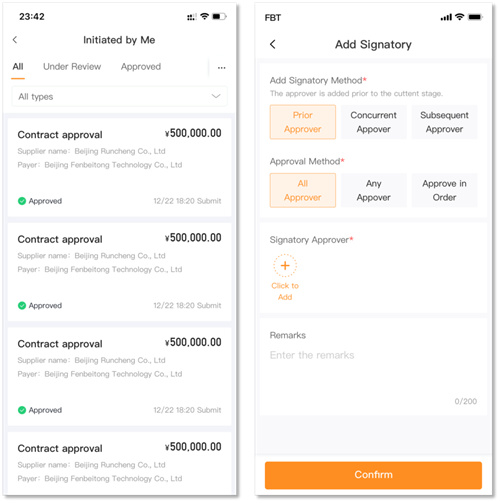Tap the dotted plus add approver icon
This screenshot has height=503, width=500.
pyautogui.click(x=285, y=266)
